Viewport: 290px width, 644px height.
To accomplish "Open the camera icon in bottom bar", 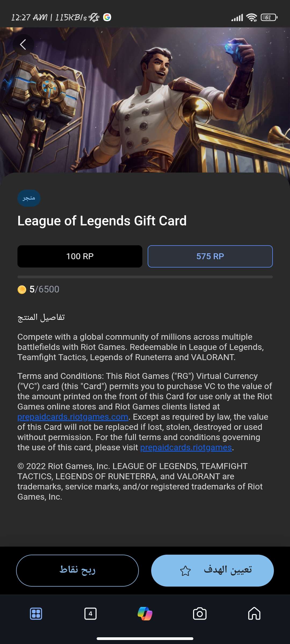I will coord(200,613).
